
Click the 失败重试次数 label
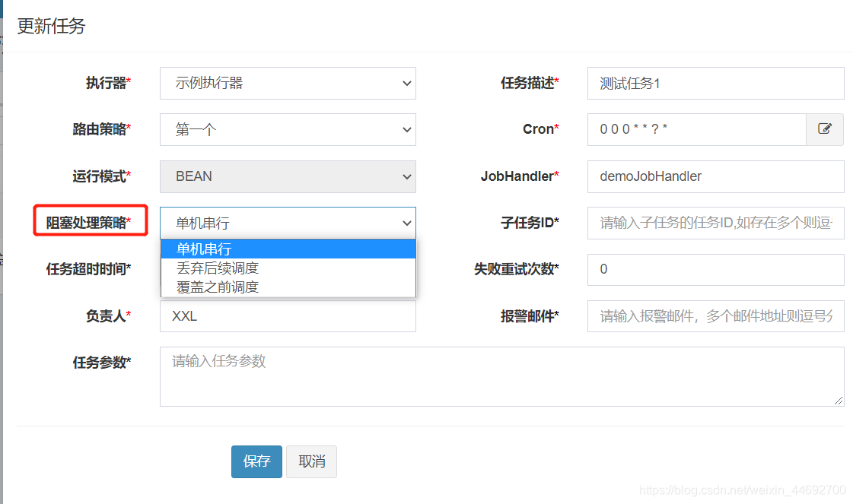click(516, 269)
